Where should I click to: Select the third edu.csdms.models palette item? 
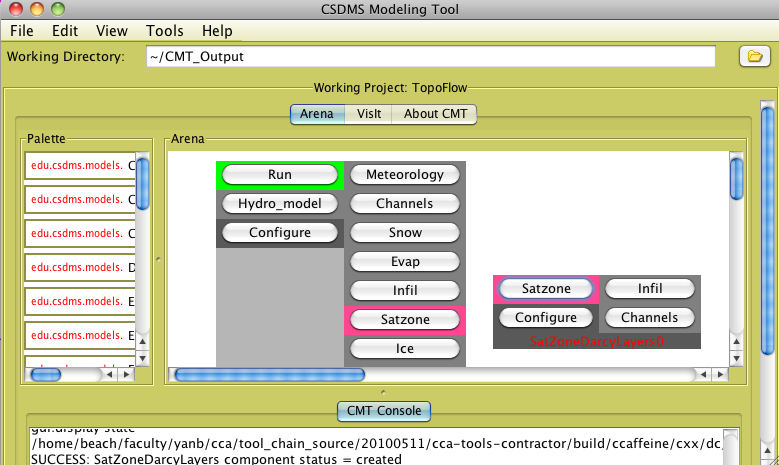pyautogui.click(x=80, y=233)
